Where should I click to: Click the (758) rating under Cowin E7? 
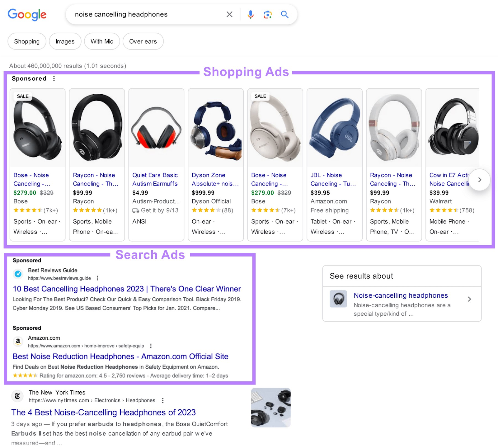point(467,210)
